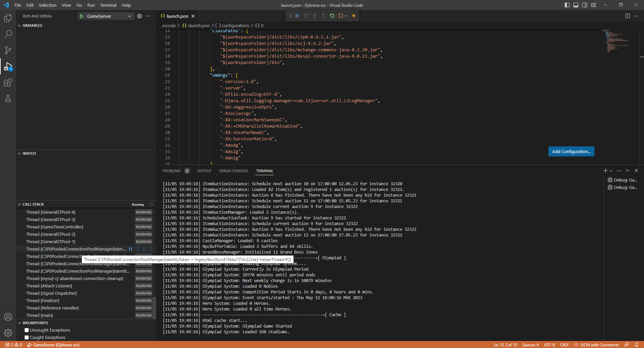Open the Extensions view
This screenshot has width=644, height=348.
pyautogui.click(x=8, y=82)
